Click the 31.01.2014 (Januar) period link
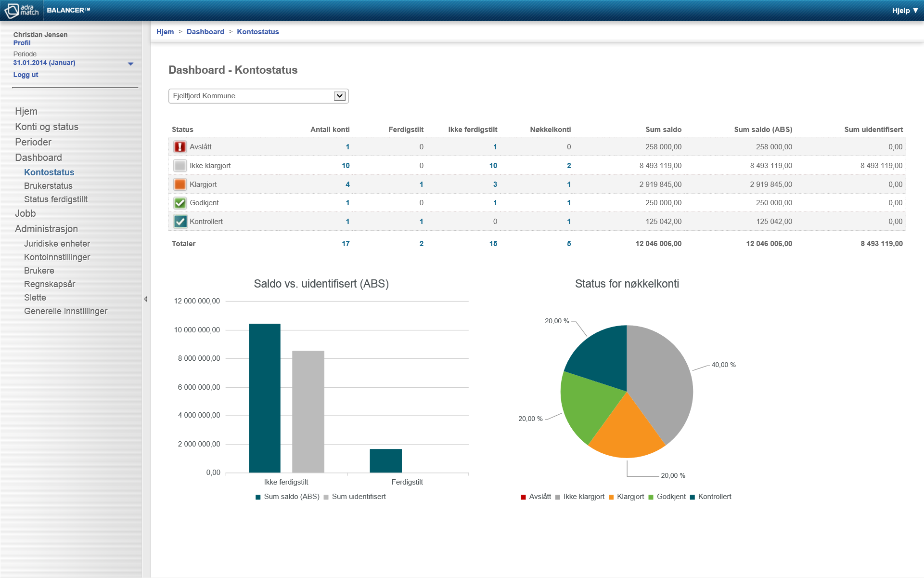The height and width of the screenshot is (578, 924). coord(44,63)
